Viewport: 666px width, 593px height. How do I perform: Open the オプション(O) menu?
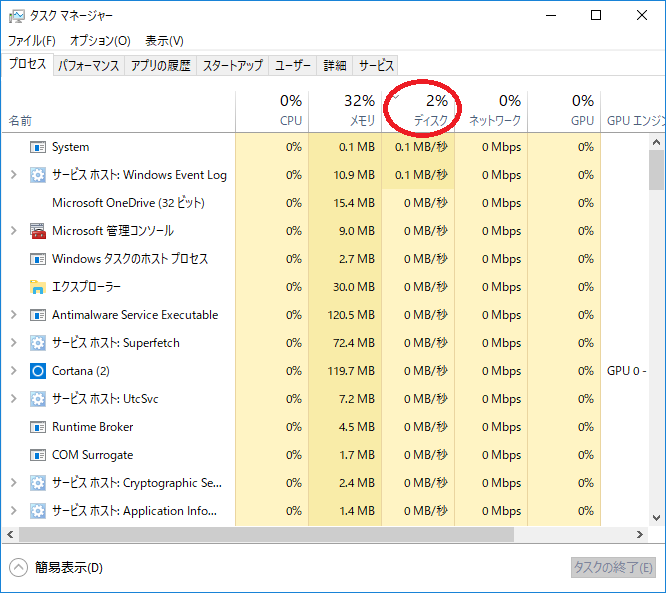[x=100, y=41]
